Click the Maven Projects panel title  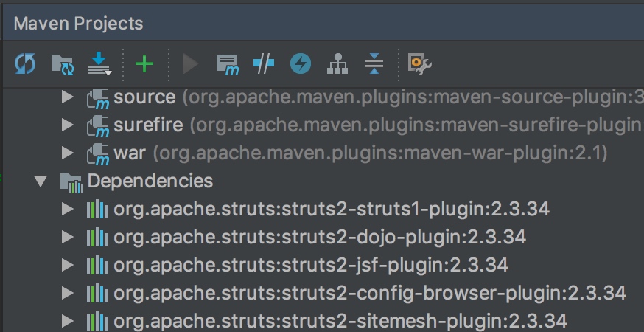tap(78, 24)
